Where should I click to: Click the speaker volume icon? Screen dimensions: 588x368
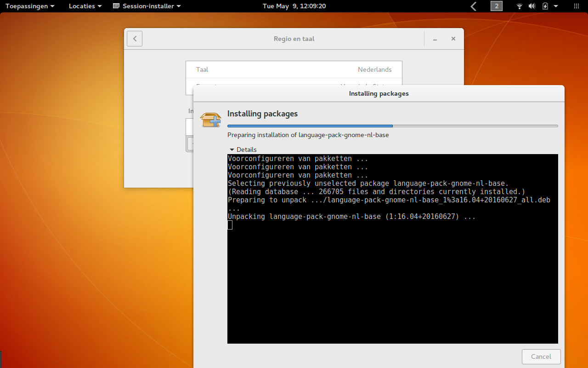click(531, 6)
